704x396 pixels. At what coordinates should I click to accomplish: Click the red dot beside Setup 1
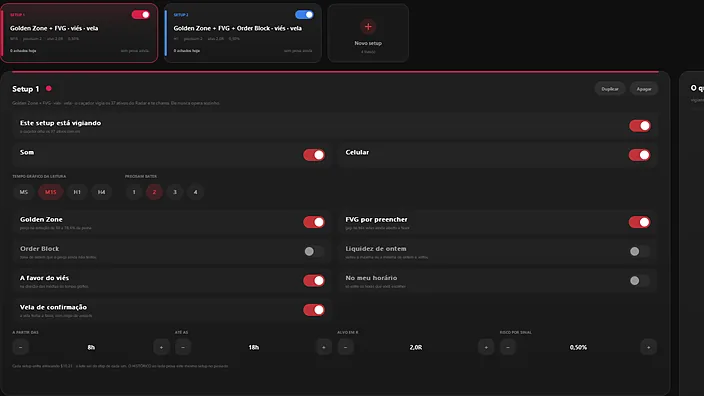49,88
